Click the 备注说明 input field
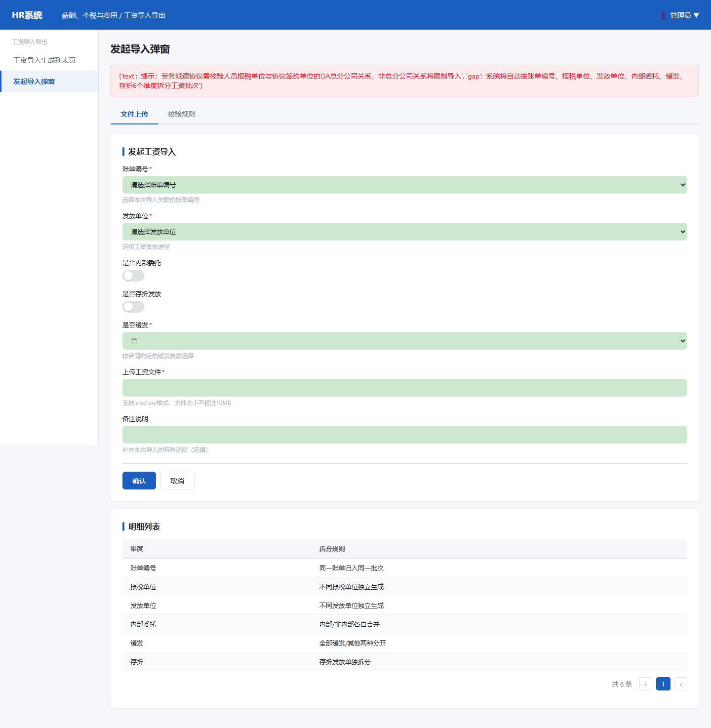 coord(405,435)
